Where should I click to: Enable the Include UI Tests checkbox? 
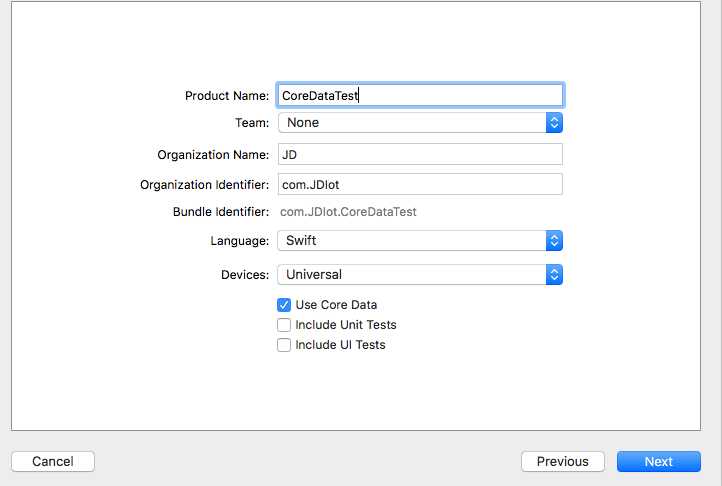coord(284,345)
